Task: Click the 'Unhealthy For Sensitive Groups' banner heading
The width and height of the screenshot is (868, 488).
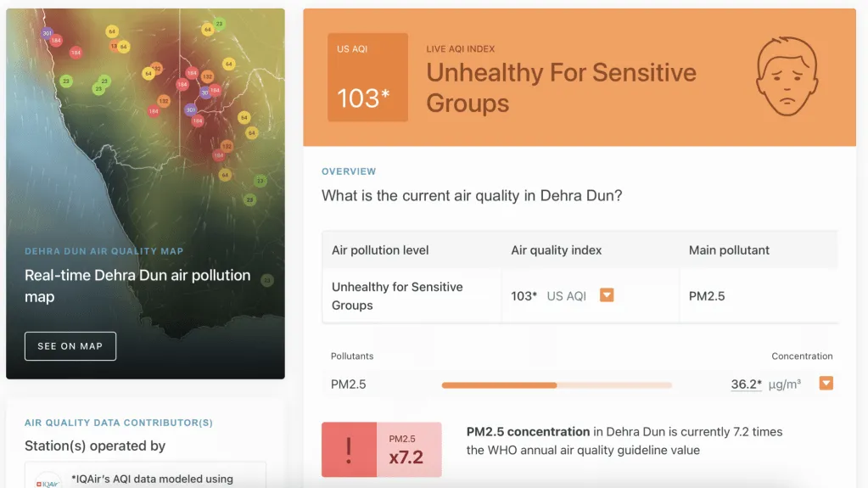Action: pyautogui.click(x=561, y=87)
